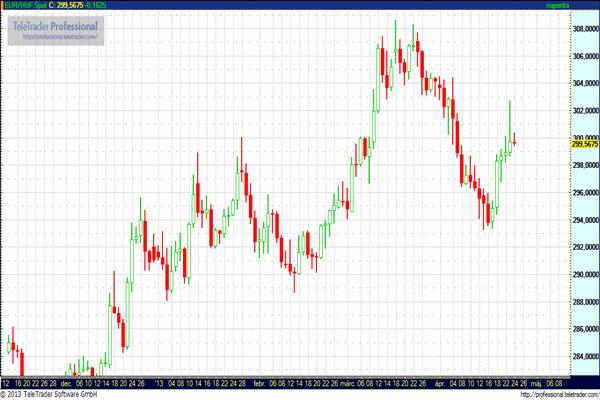Select the 'ápr.' month marker on time axis
The image size is (600, 400).
[x=432, y=382]
